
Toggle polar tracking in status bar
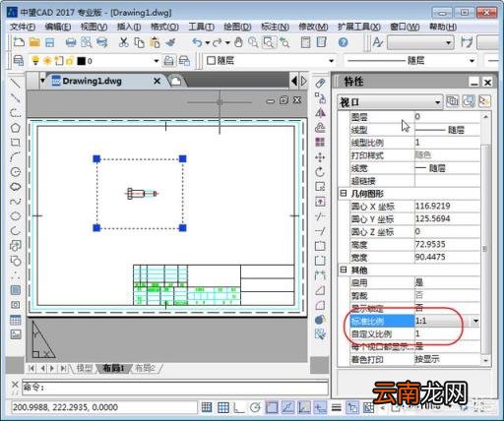255,407
